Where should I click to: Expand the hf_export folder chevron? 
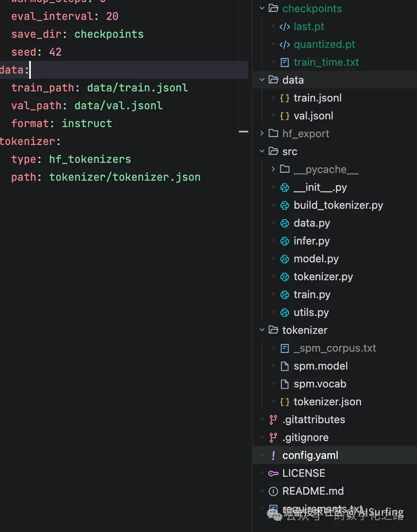point(262,133)
